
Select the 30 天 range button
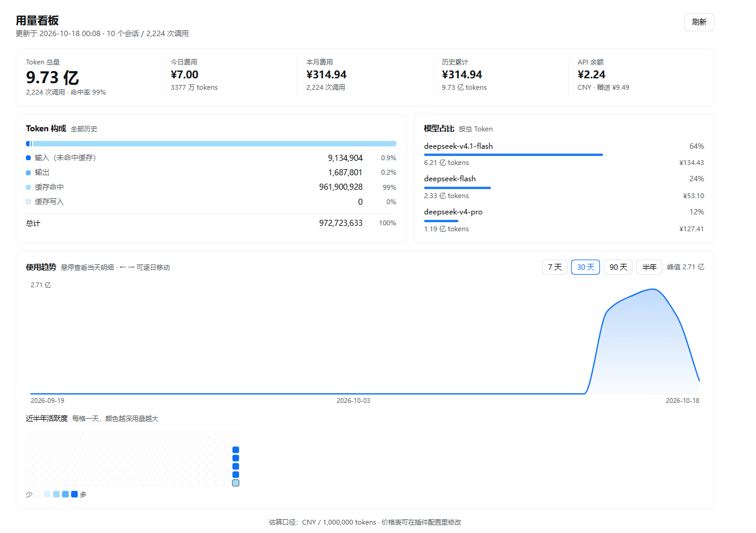pyautogui.click(x=586, y=267)
